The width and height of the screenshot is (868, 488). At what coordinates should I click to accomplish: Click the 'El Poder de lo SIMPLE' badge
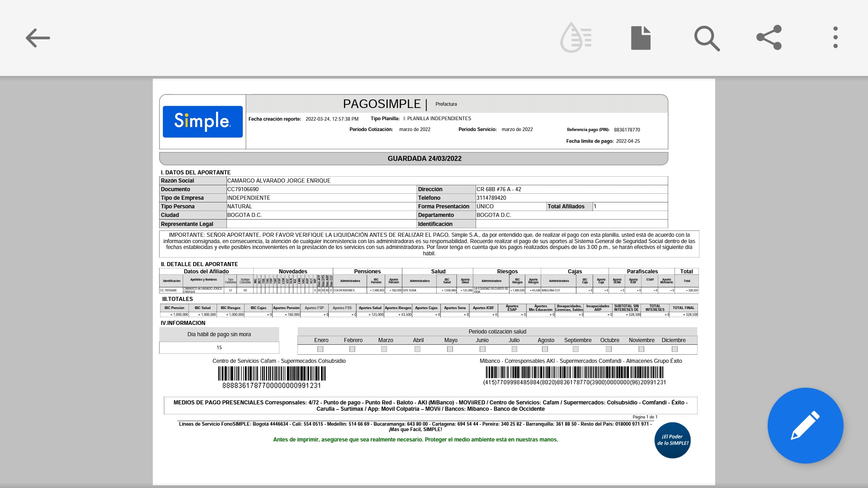(x=672, y=440)
